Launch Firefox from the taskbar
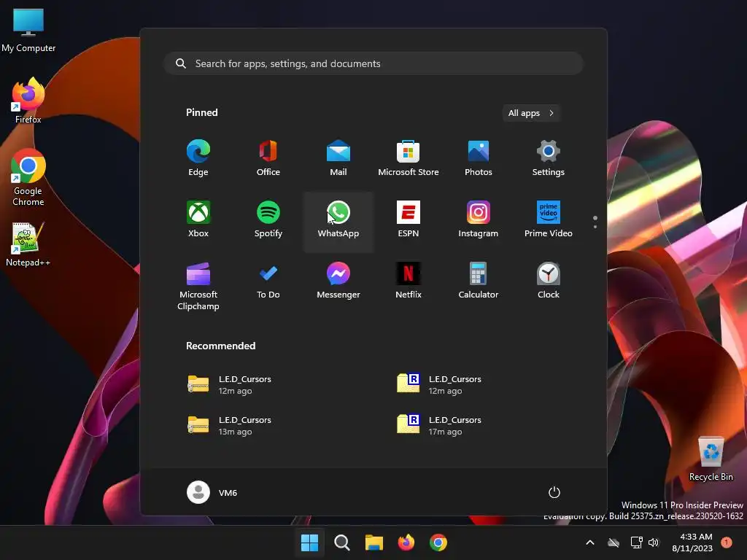Screen dimensions: 747x560 pos(406,542)
